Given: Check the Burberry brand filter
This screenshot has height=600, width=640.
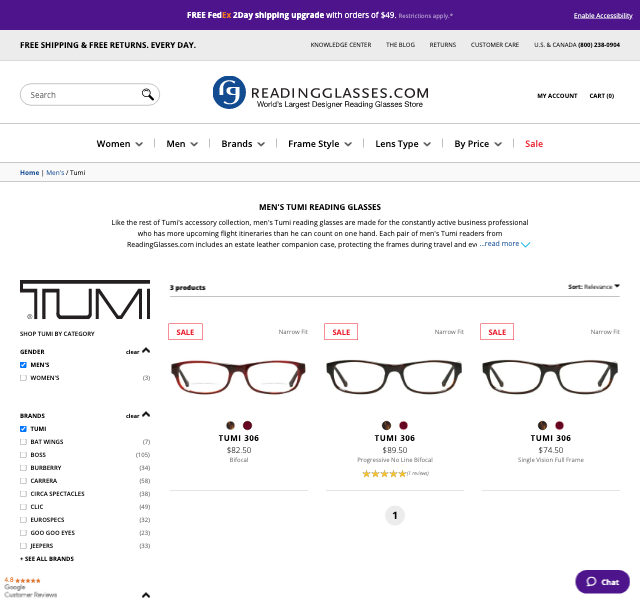Looking at the screenshot, I should click(x=23, y=468).
